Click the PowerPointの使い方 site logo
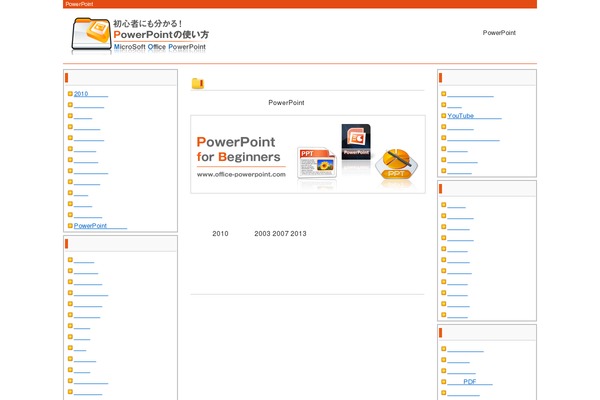 pos(140,35)
